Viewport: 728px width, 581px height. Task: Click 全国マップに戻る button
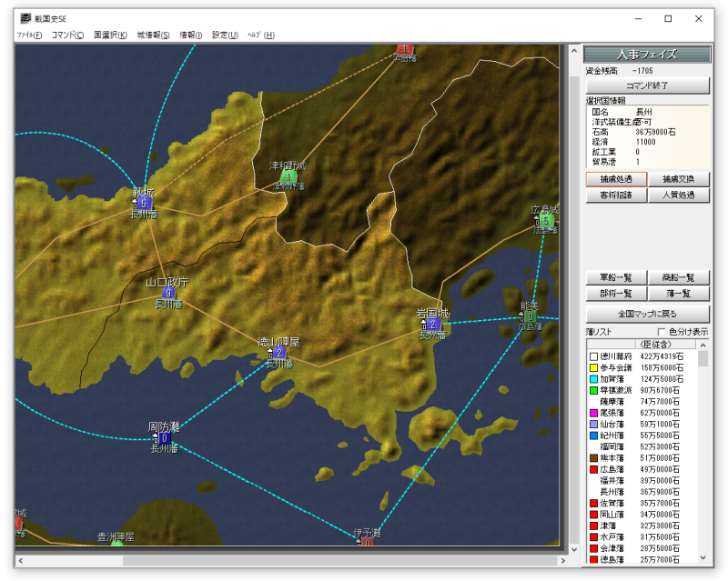coord(647,315)
